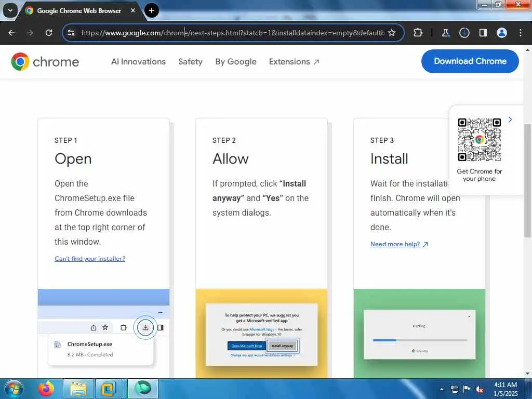The width and height of the screenshot is (532, 399).
Task: Select the Google Chrome Web Browser tab
Action: point(79,11)
